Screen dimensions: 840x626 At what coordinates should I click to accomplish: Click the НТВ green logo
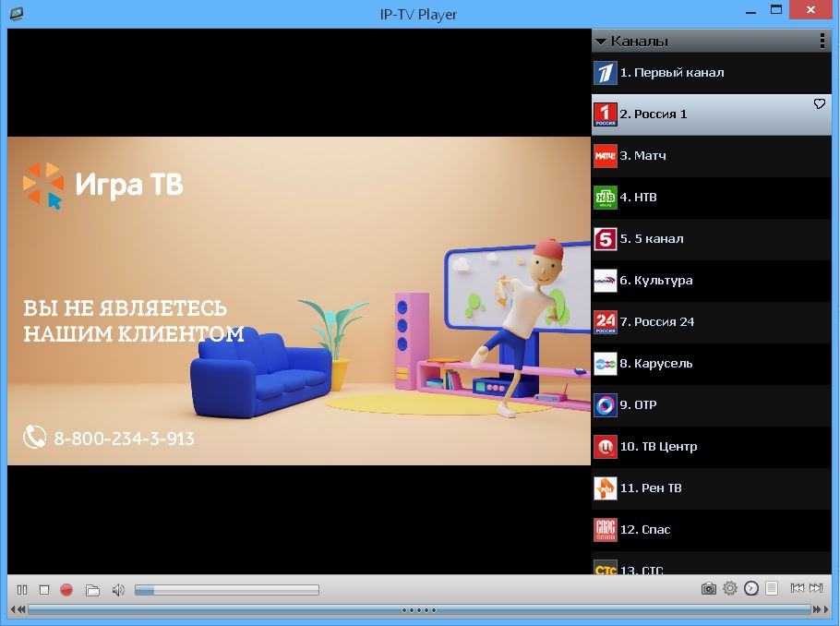tap(606, 198)
